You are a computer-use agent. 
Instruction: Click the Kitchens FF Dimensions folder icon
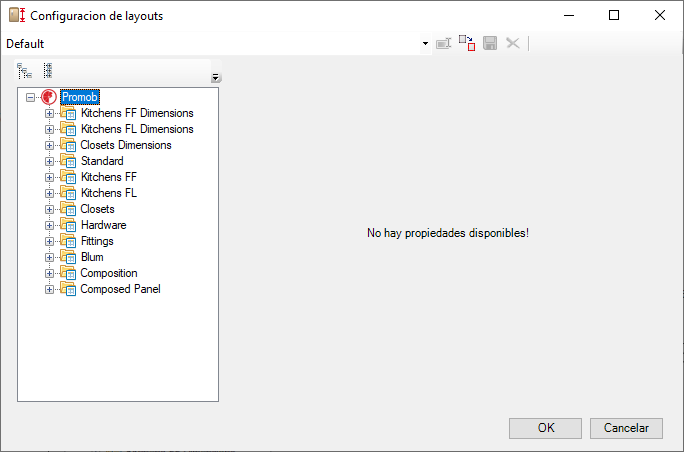coord(68,113)
